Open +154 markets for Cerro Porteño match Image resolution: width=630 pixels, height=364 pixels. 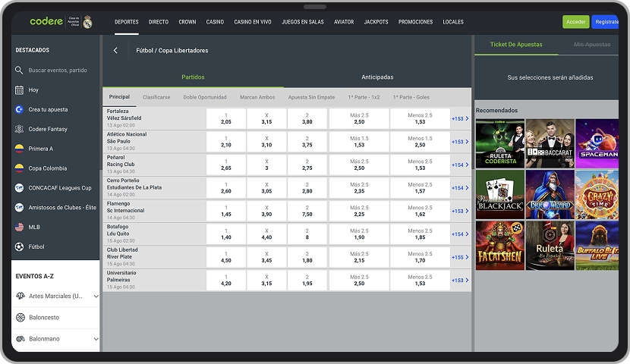(x=460, y=188)
